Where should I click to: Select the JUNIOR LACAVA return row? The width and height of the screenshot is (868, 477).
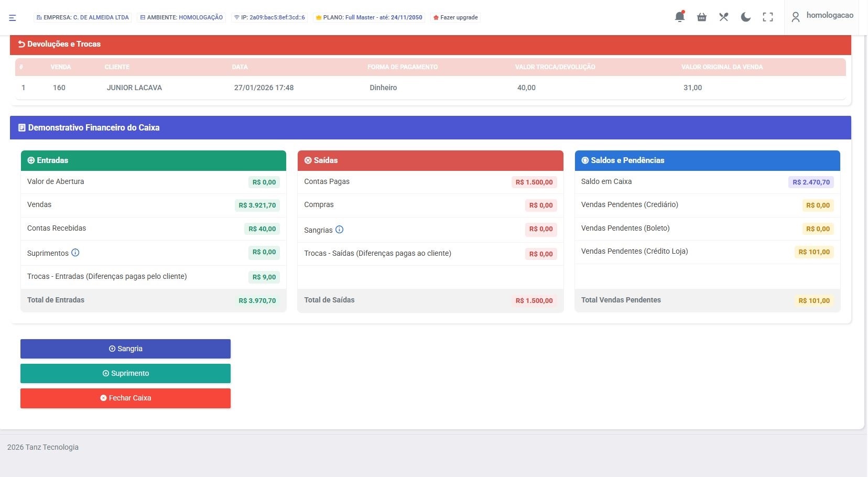(x=134, y=88)
